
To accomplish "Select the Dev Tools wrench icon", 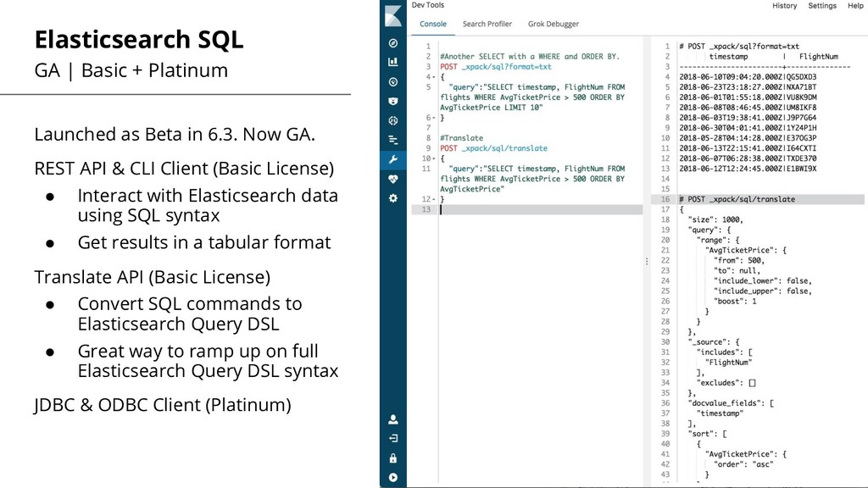I will pyautogui.click(x=393, y=160).
